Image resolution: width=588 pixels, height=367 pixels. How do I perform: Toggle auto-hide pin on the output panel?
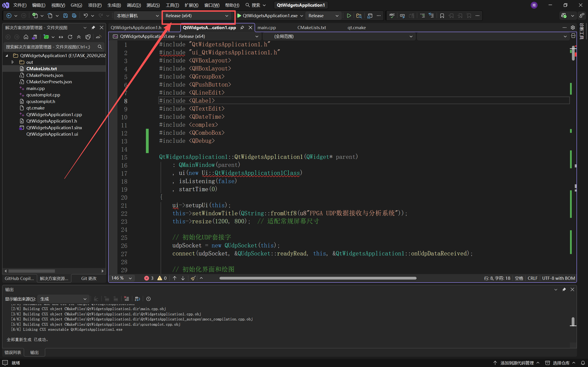(564, 290)
